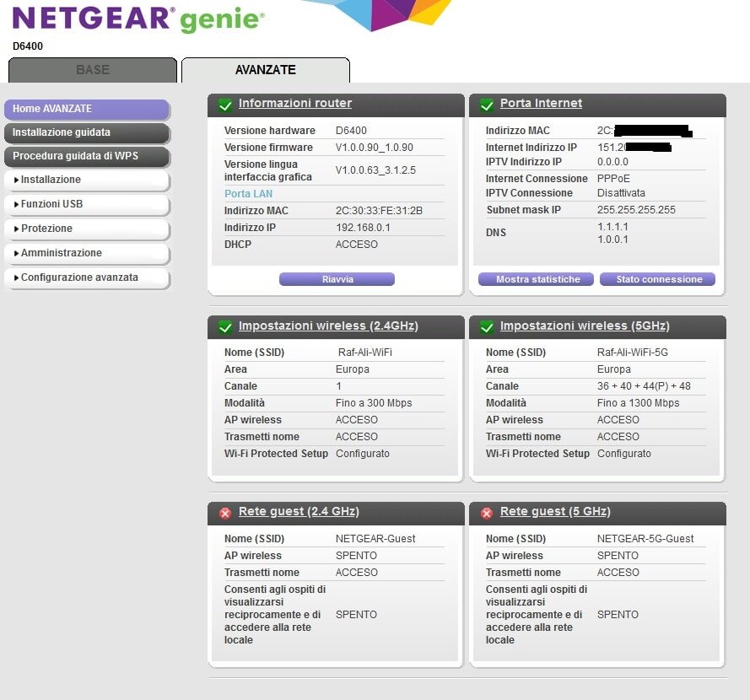Click the LAN MAC address 2C:30:33:FE:31:2B
Viewport: 750px width, 700px height.
380,210
